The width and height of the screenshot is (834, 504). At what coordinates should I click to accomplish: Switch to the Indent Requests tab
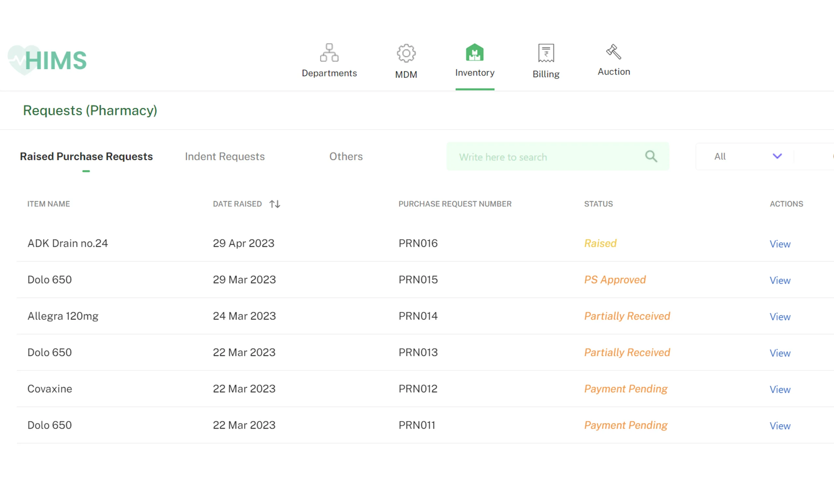click(x=224, y=156)
